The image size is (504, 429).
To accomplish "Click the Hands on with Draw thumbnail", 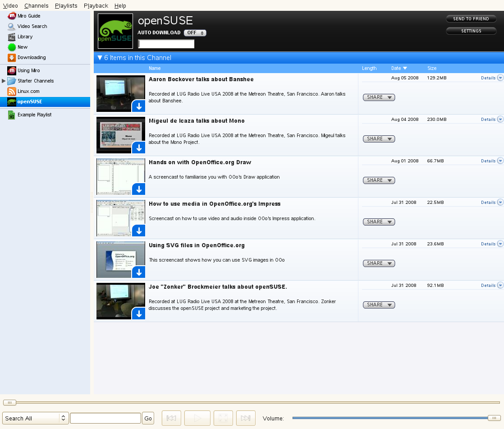I will (120, 176).
